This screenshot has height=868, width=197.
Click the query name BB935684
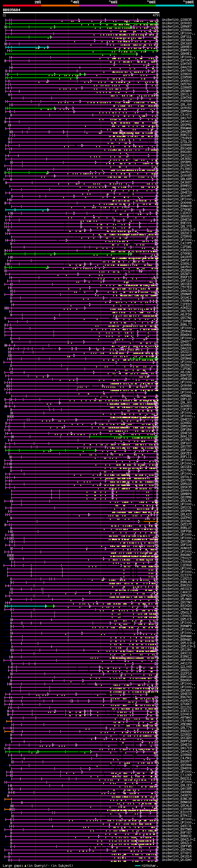(11, 10)
